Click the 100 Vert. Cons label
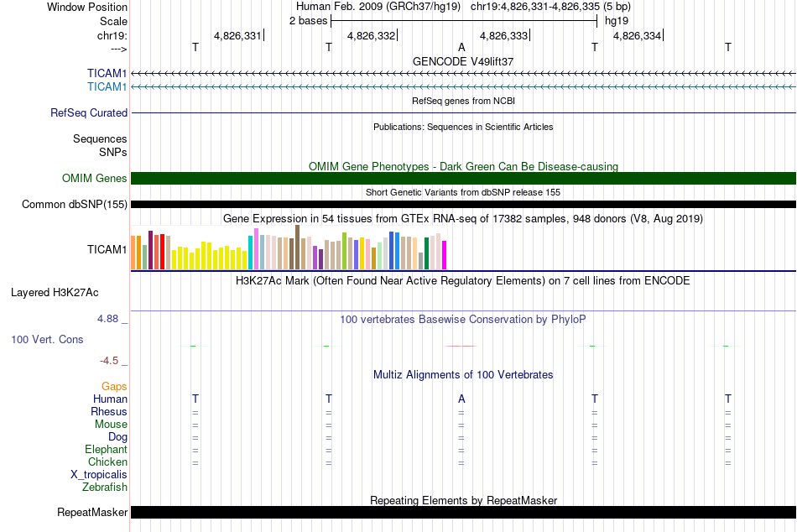The width and height of the screenshot is (797, 532). click(x=47, y=339)
